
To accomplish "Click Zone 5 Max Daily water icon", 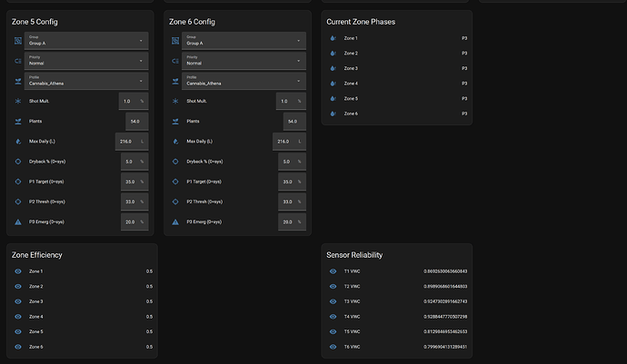I will click(x=18, y=142).
